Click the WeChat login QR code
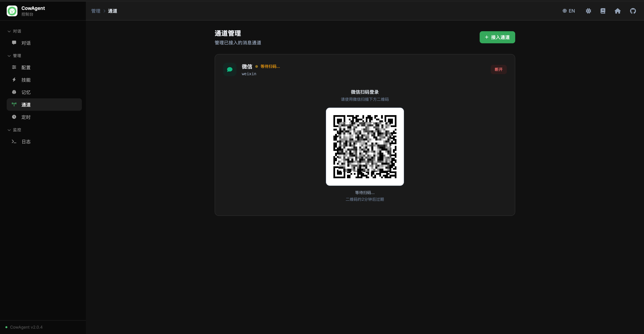 click(x=365, y=147)
